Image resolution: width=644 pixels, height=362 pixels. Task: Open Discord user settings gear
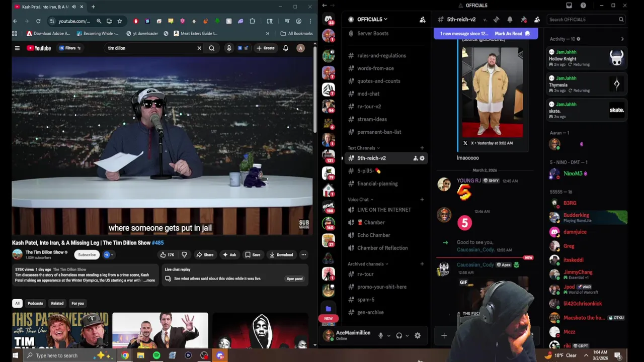click(418, 336)
